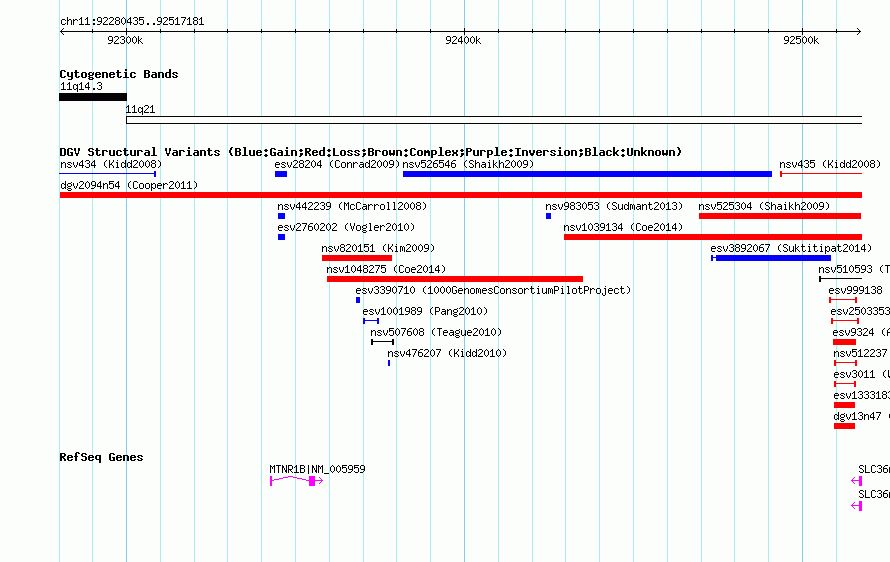Viewport: 890px width, 562px height.
Task: Select the nsv442239 small blue gain marker
Action: click(x=282, y=216)
